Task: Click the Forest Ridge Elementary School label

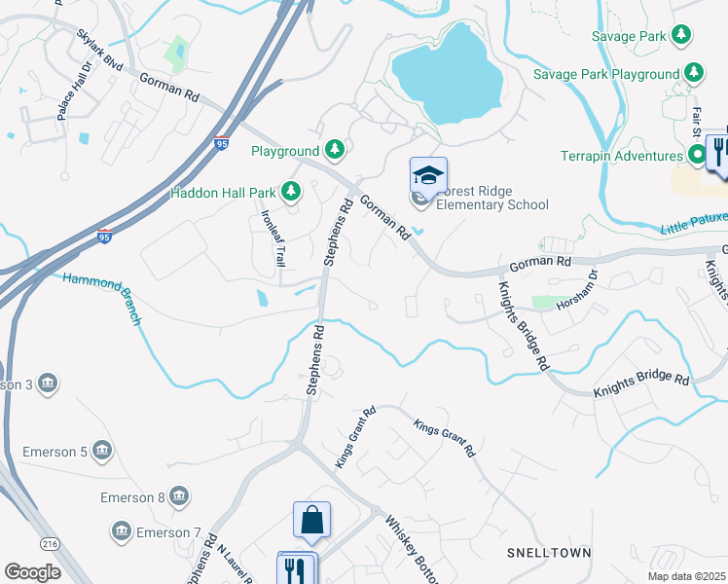Action: point(492,198)
